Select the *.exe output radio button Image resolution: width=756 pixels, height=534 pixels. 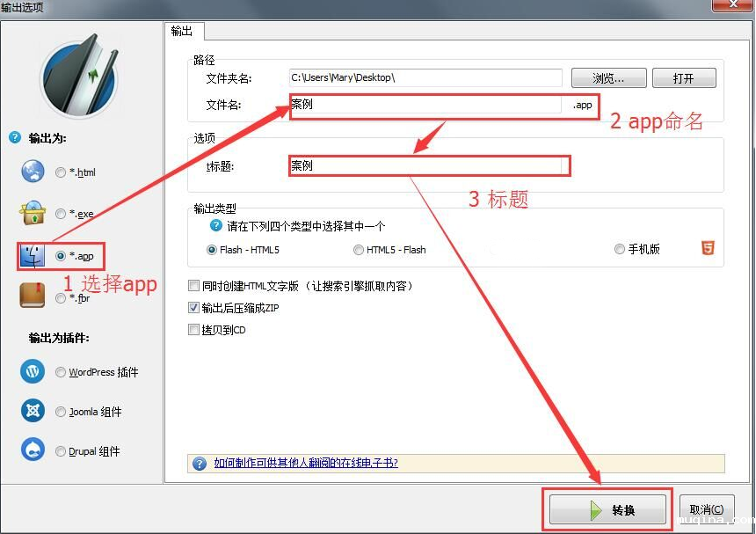(61, 214)
